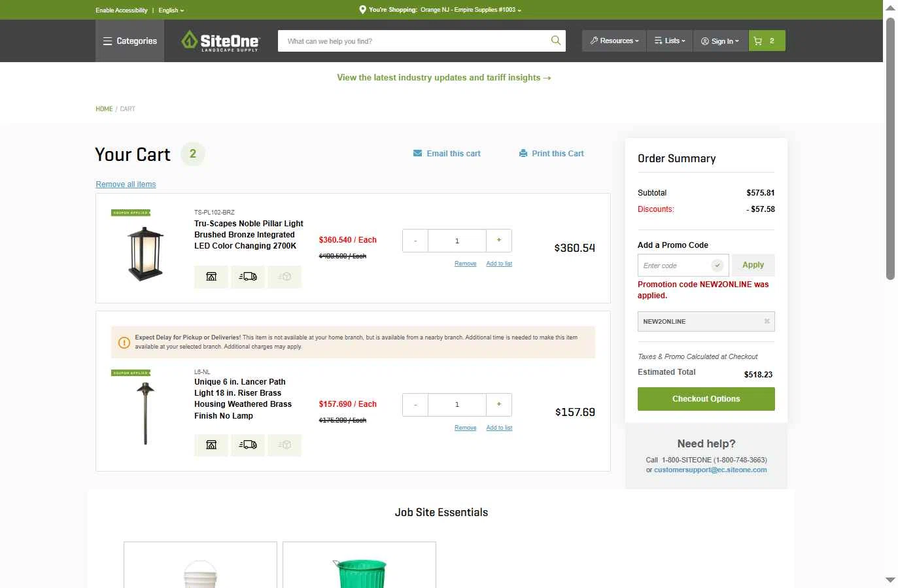This screenshot has width=898, height=588.
Task: Click the scrollbar up arrow
Action: pos(890,8)
